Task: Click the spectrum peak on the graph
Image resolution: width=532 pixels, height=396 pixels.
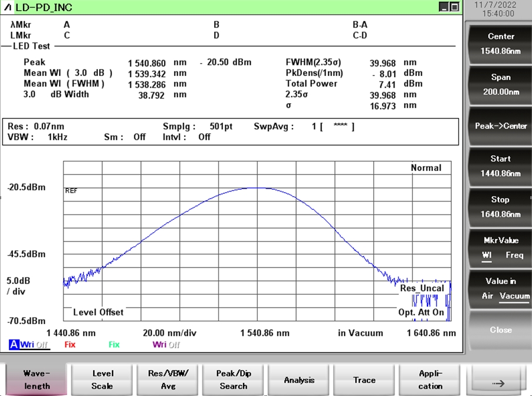Action: 258,187
